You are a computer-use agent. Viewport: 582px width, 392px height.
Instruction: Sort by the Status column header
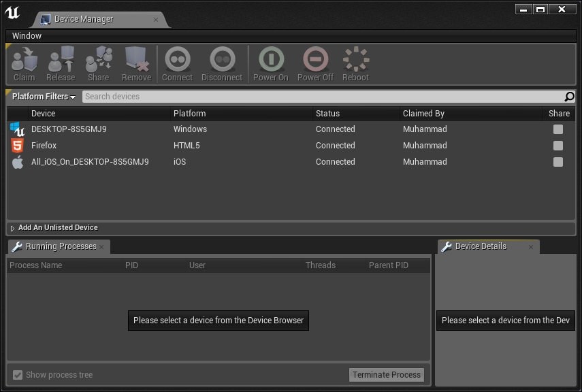pos(356,114)
